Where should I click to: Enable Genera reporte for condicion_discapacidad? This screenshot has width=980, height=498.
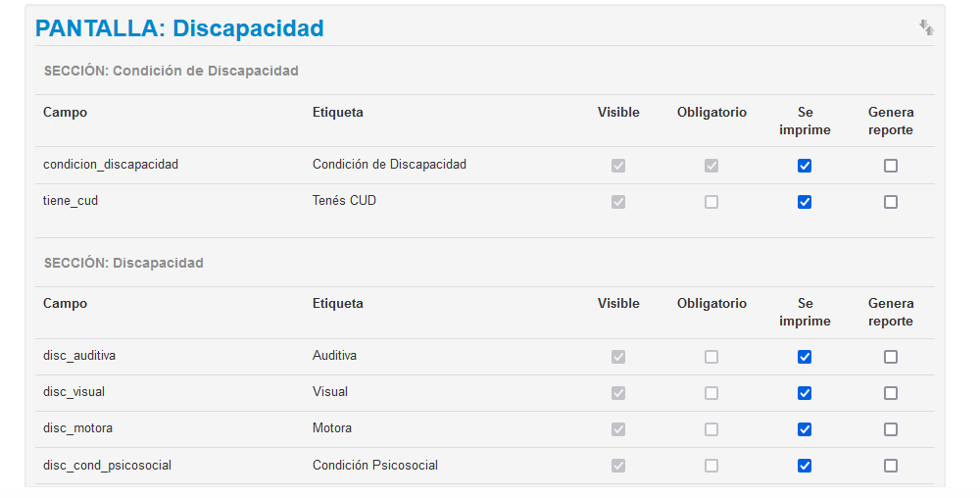point(891,166)
